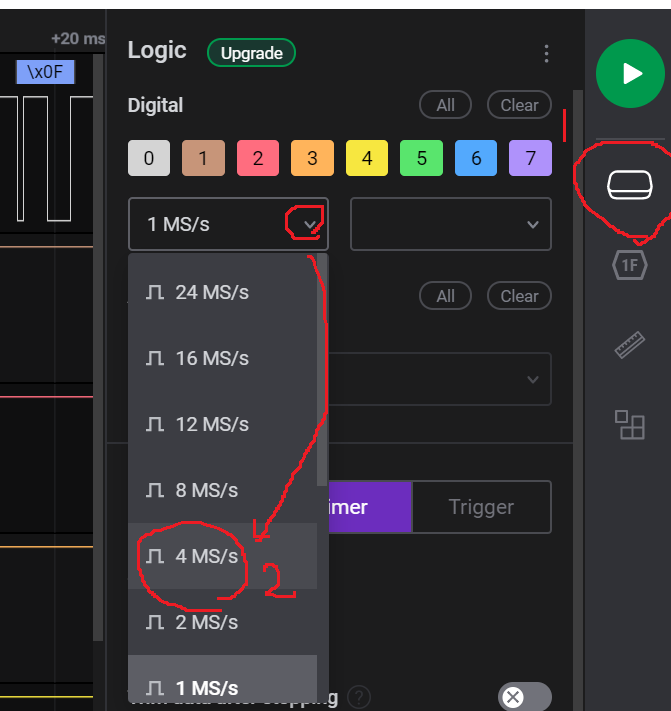Toggle digital channel 2

(258, 158)
